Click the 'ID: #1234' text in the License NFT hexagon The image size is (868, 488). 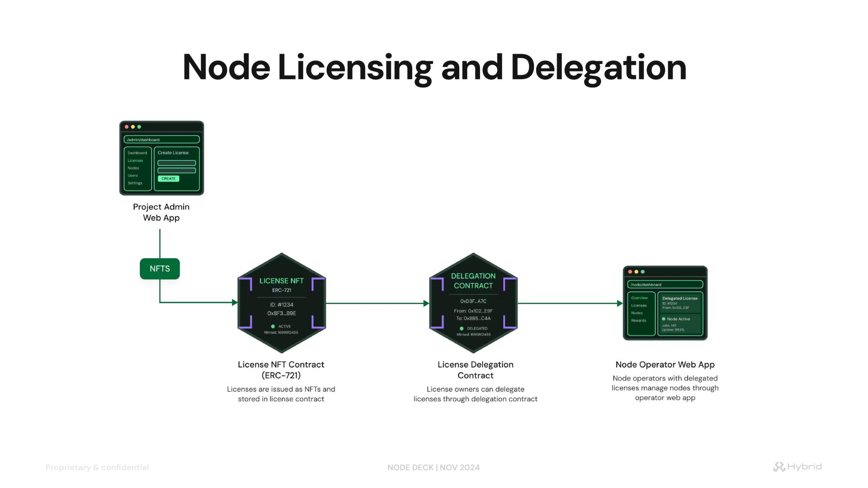coord(282,305)
